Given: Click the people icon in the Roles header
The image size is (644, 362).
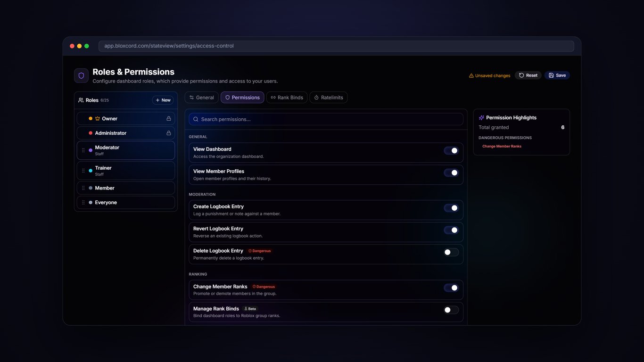Looking at the screenshot, I should click(x=81, y=100).
